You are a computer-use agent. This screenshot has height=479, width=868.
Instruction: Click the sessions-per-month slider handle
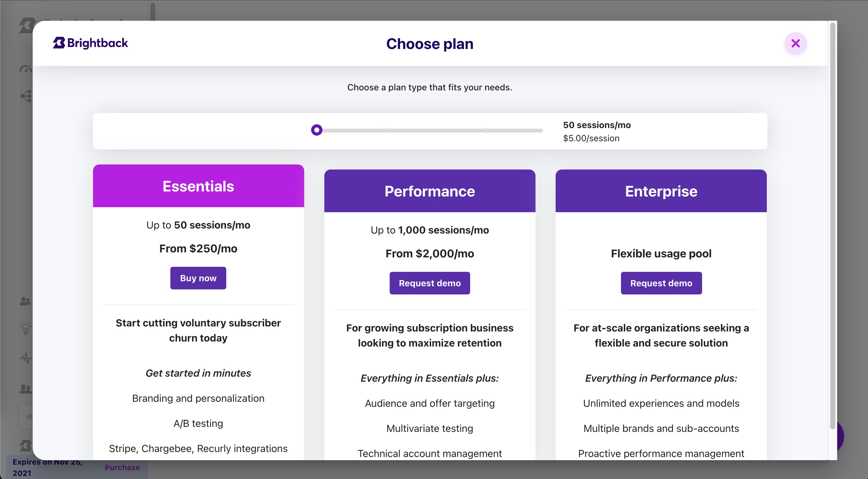317,130
